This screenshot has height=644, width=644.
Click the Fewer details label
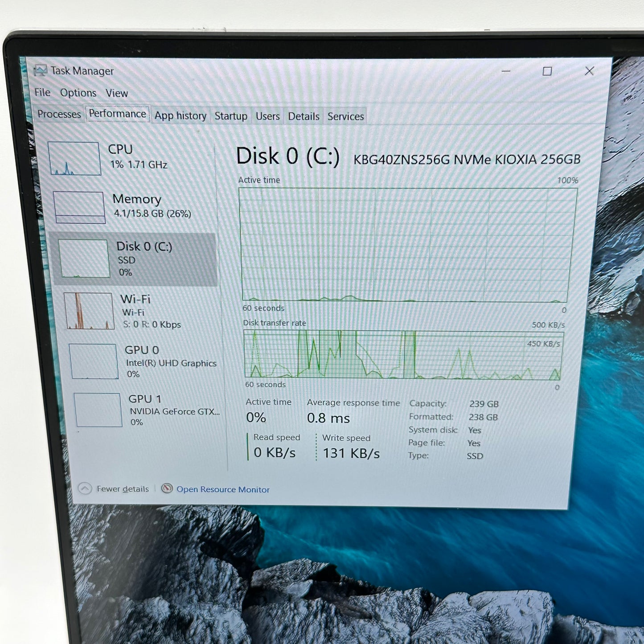(x=123, y=489)
